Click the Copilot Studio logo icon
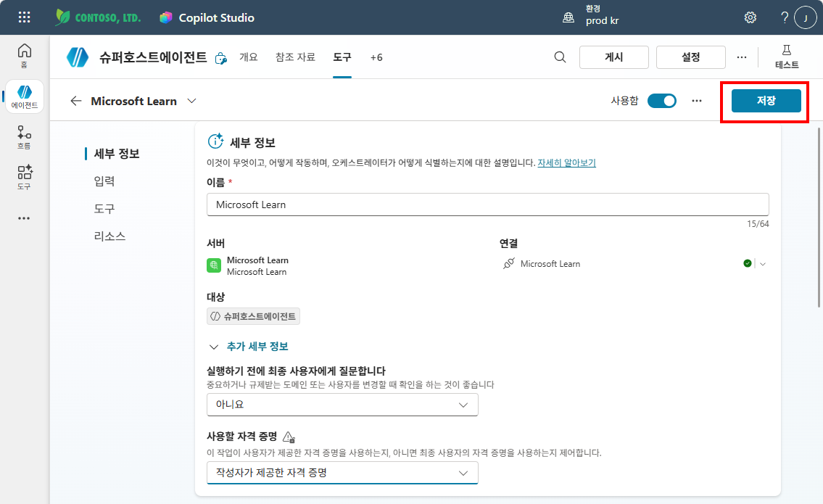The image size is (823, 504). tap(166, 17)
